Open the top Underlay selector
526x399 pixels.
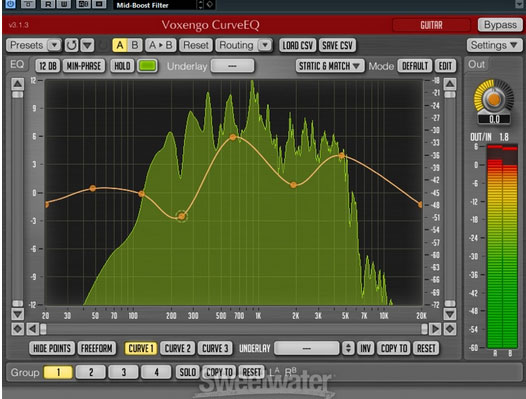[x=232, y=66]
